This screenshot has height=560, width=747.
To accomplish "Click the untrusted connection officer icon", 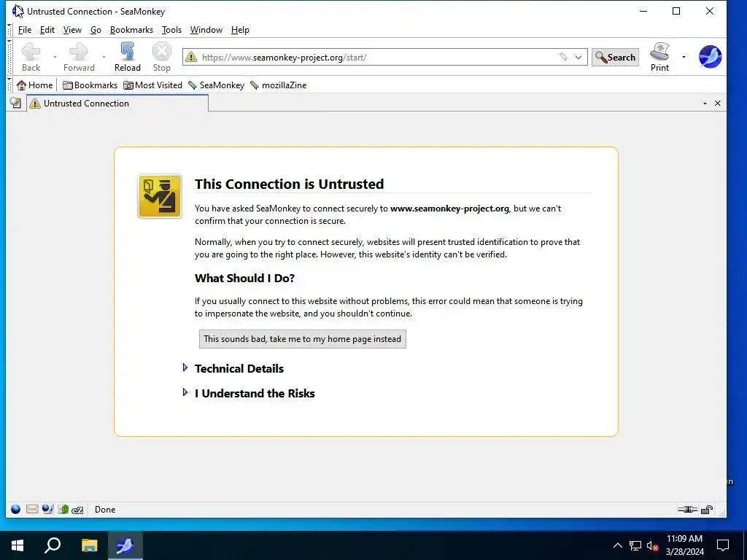I will click(160, 196).
